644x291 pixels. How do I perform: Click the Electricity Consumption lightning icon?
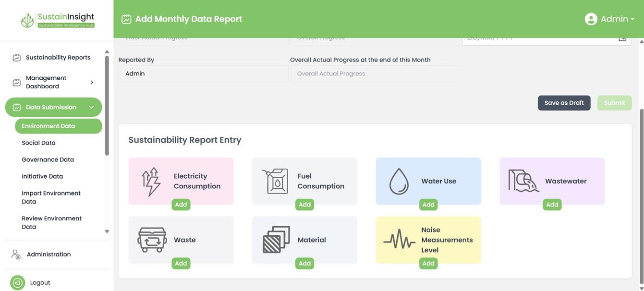coord(151,182)
